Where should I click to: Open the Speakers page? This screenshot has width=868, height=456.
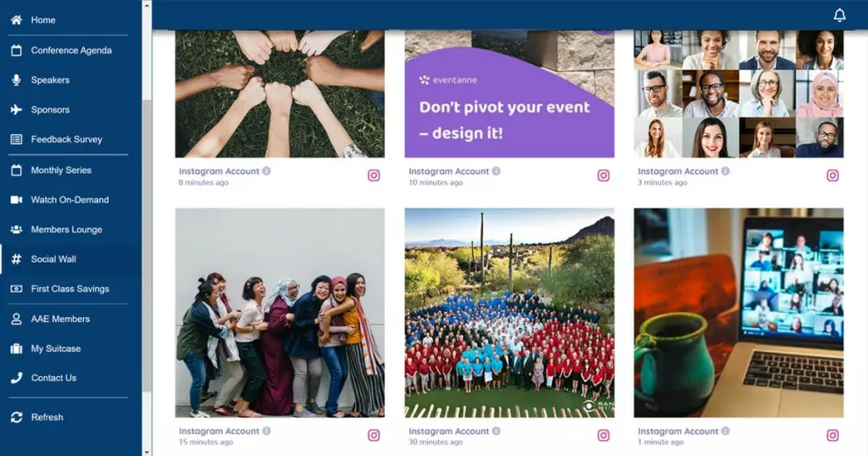pyautogui.click(x=50, y=81)
